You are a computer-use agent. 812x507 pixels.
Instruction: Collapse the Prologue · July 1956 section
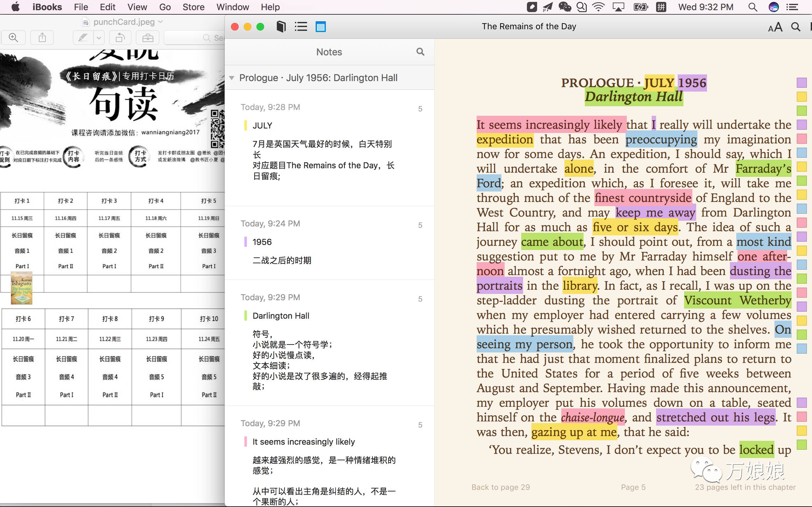231,78
